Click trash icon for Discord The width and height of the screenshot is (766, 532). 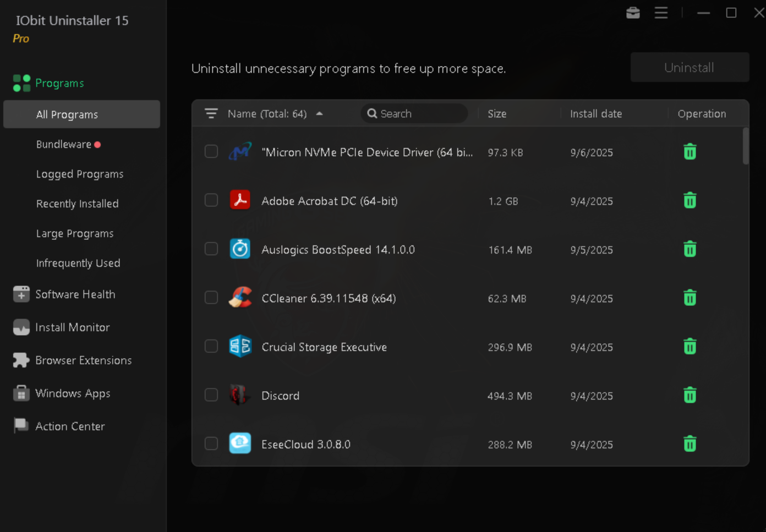(690, 395)
